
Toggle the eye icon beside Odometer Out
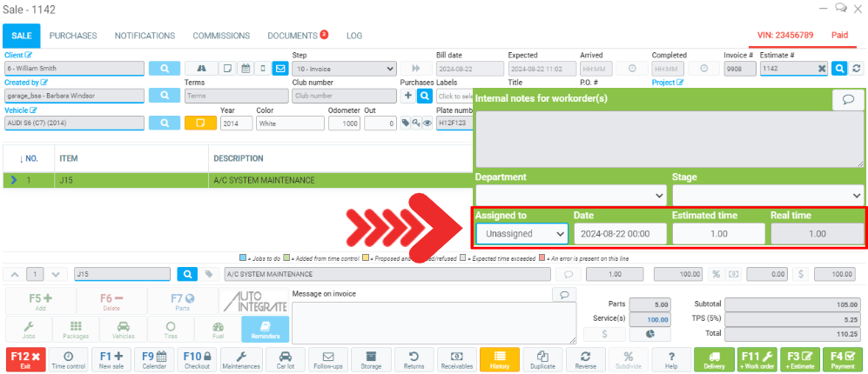pos(427,124)
